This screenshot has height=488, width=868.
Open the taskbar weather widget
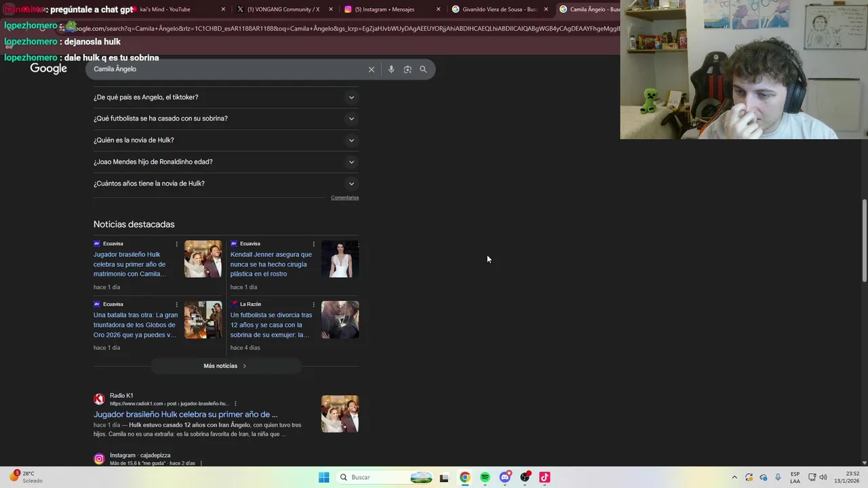pos(26,477)
